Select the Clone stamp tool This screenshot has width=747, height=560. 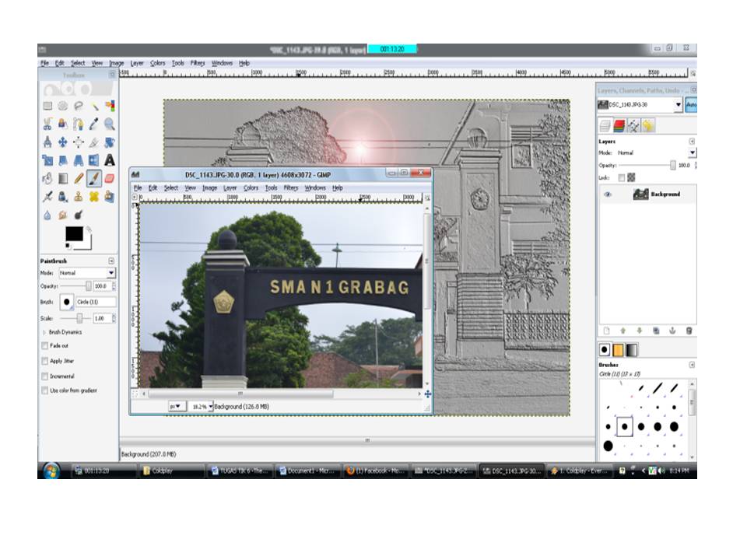pyautogui.click(x=79, y=196)
